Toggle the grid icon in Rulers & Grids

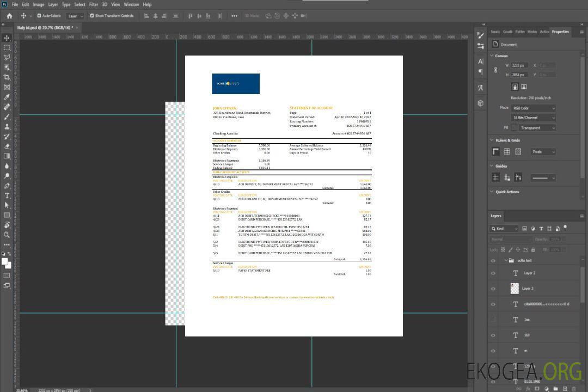(507, 152)
